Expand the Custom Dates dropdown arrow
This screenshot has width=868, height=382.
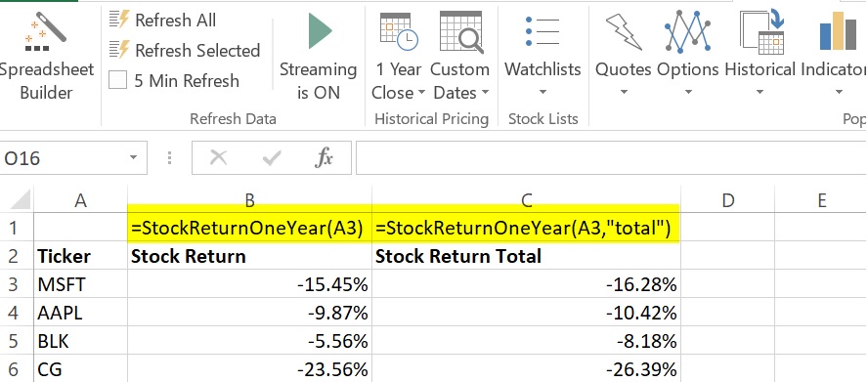pyautogui.click(x=485, y=93)
